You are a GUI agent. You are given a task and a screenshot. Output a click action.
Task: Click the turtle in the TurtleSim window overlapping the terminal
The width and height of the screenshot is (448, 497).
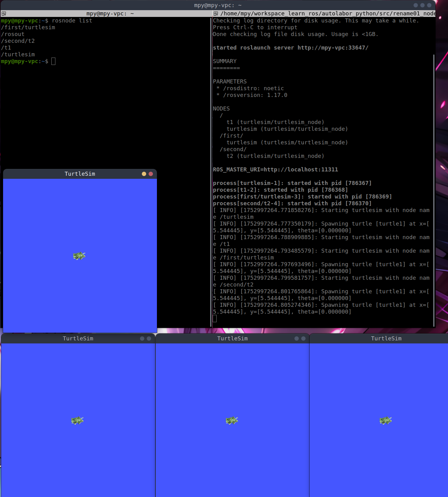coord(79,256)
